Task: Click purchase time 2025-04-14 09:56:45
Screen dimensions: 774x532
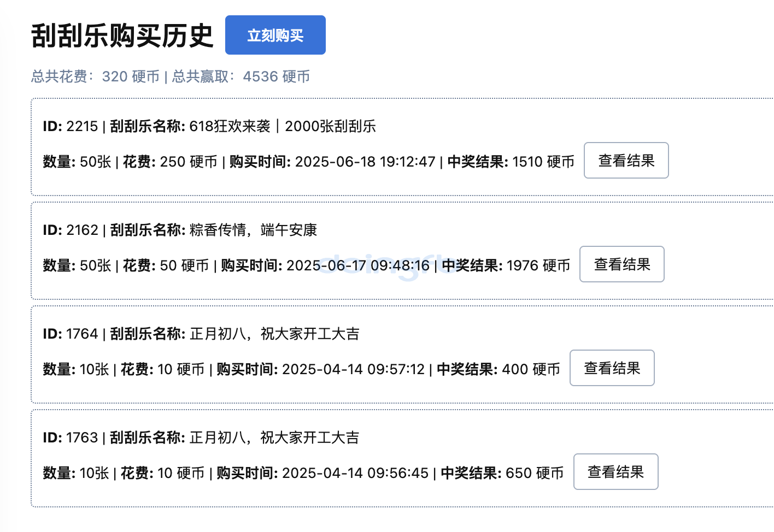Action: pyautogui.click(x=355, y=473)
